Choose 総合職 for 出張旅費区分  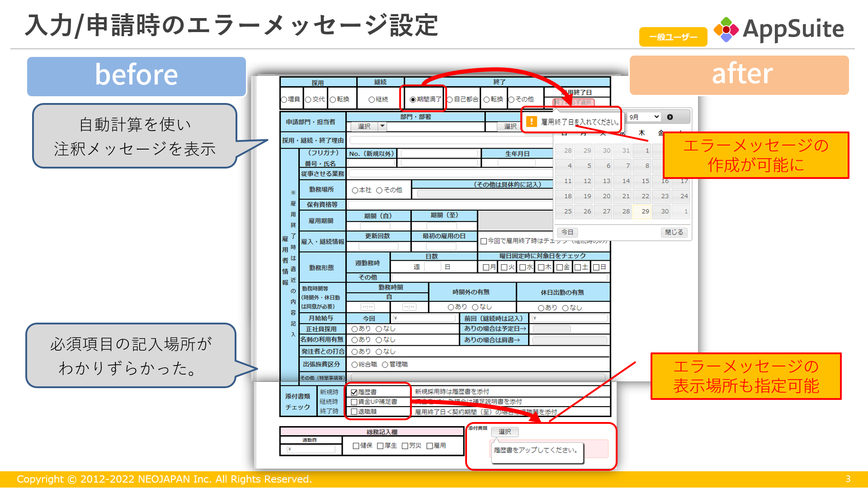pyautogui.click(x=355, y=364)
